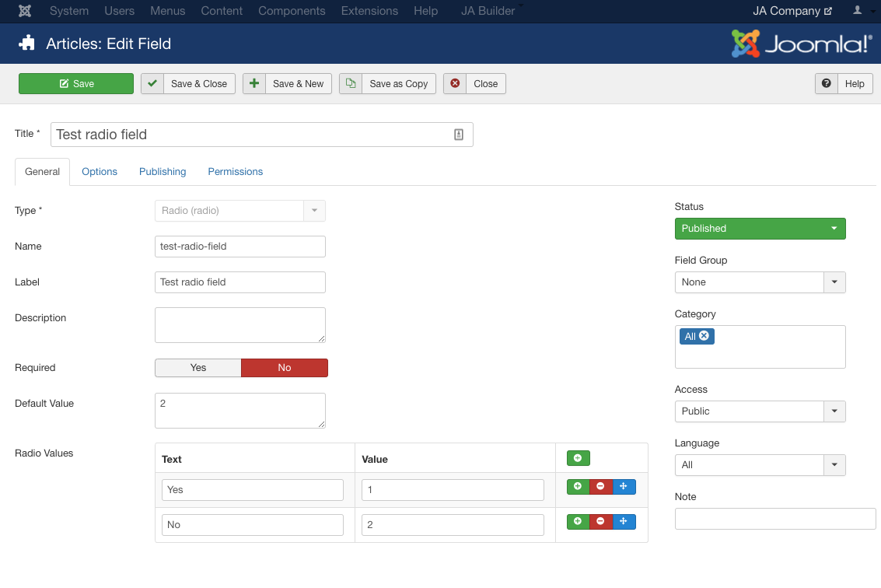Open the Permissions tab
Image resolution: width=881 pixels, height=588 pixels.
point(235,172)
